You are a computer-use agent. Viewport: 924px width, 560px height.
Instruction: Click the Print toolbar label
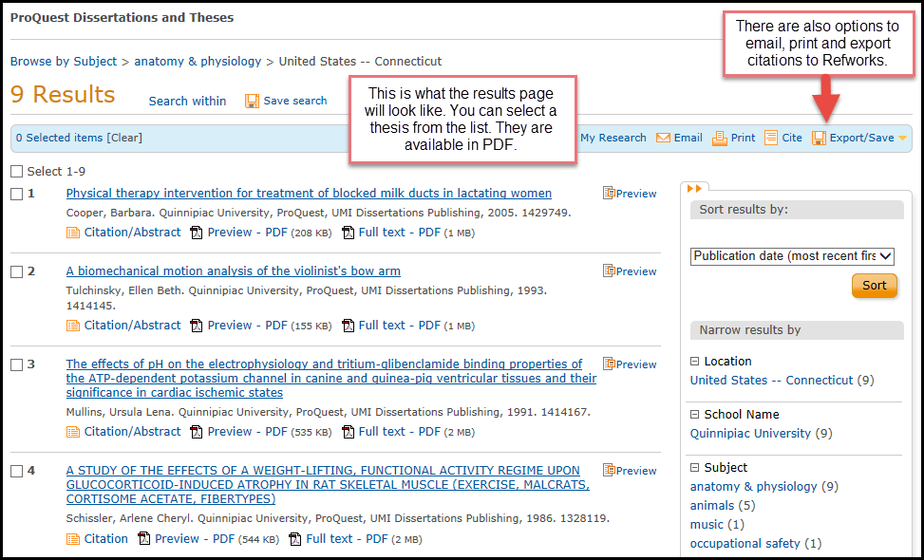743,138
